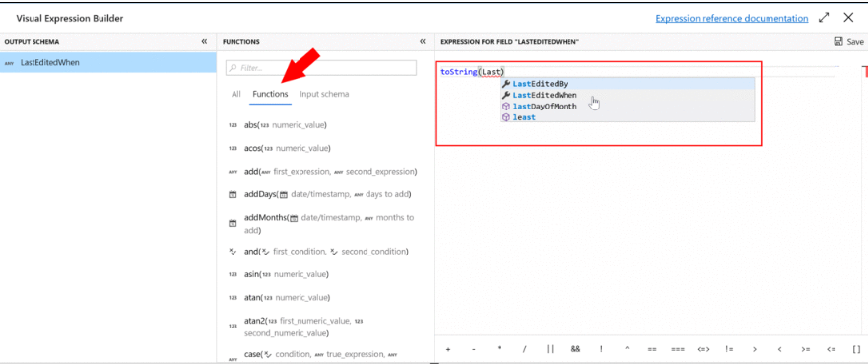Click the functions Filter search box
Screen dimensions: 868x364
pos(321,68)
